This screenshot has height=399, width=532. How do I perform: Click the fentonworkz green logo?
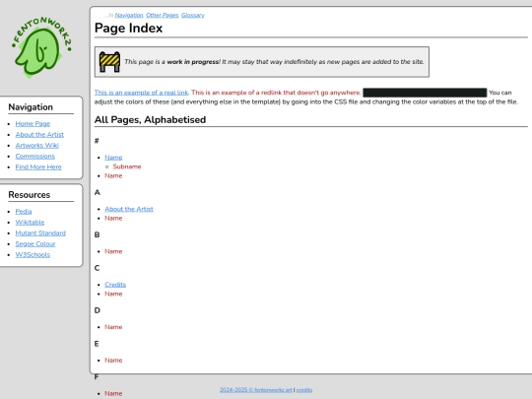(41, 47)
